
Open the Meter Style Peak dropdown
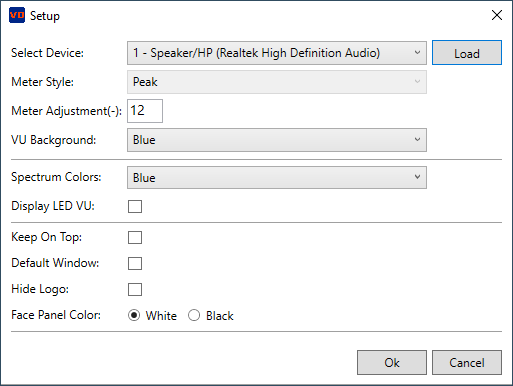pos(277,82)
